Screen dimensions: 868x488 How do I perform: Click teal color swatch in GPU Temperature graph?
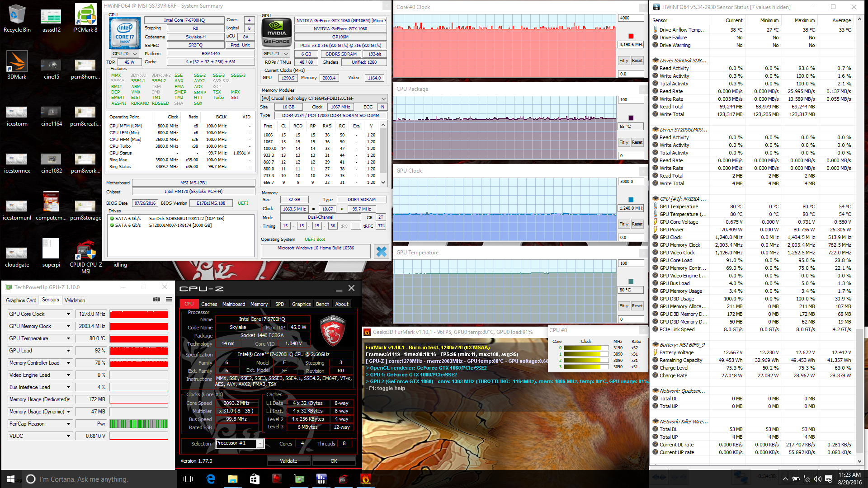coord(631,282)
